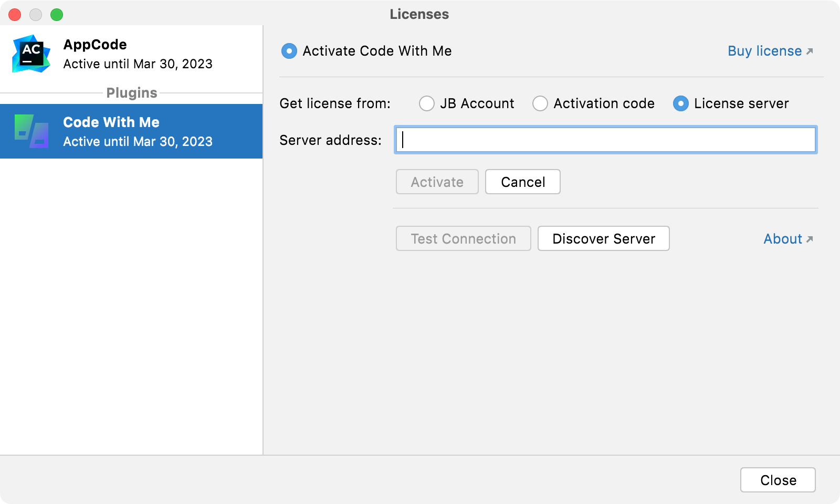Click the green zoom window button
The width and height of the screenshot is (840, 504).
click(x=57, y=15)
